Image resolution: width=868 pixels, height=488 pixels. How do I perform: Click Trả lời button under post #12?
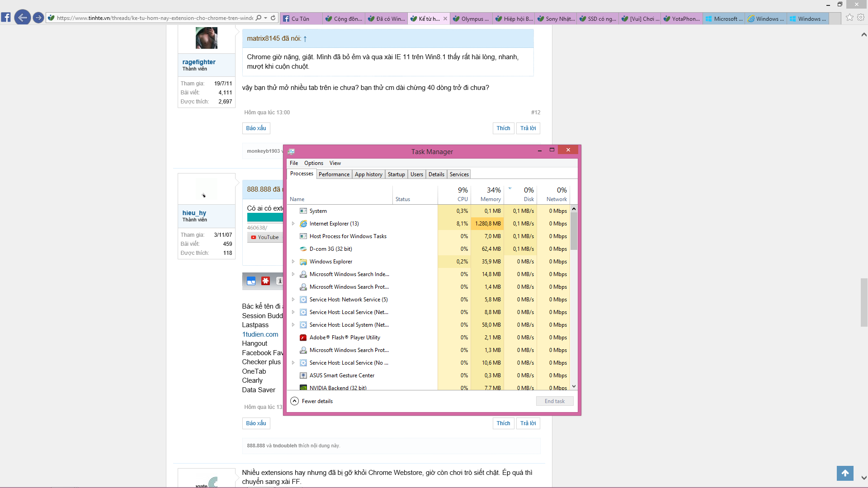point(528,128)
